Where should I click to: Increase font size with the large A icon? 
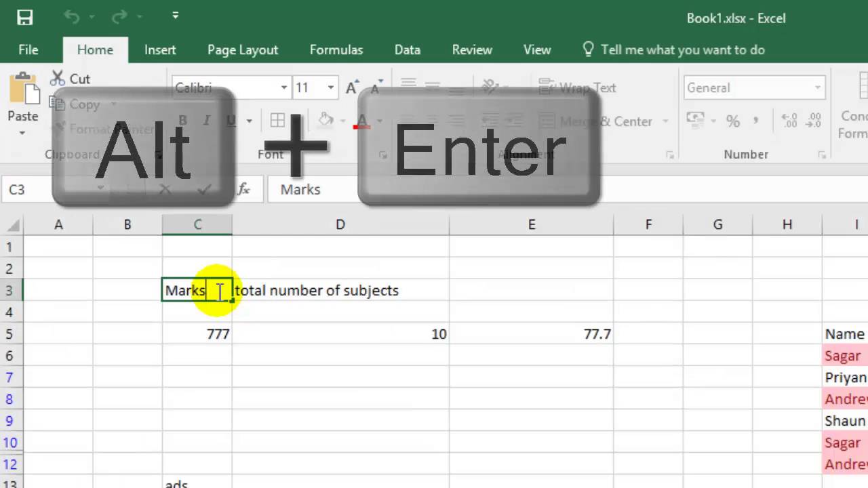pos(351,87)
